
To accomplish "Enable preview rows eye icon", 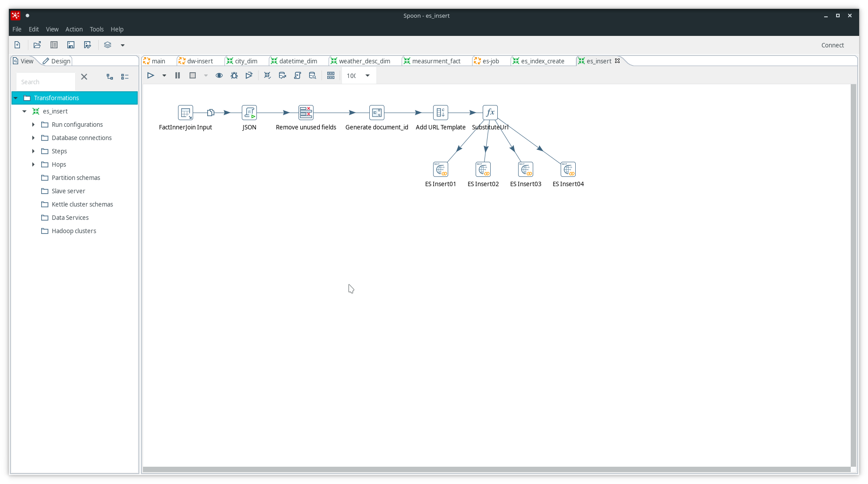I will point(220,75).
